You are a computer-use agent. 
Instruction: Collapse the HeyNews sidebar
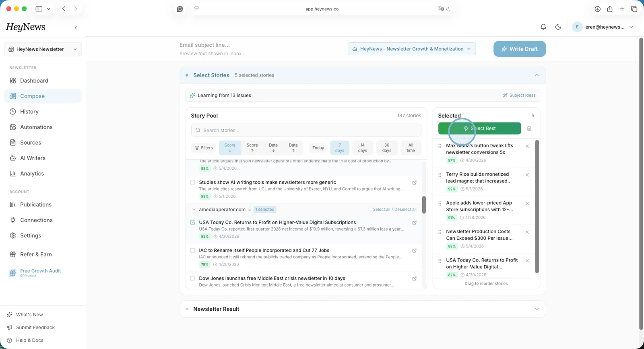point(76,27)
